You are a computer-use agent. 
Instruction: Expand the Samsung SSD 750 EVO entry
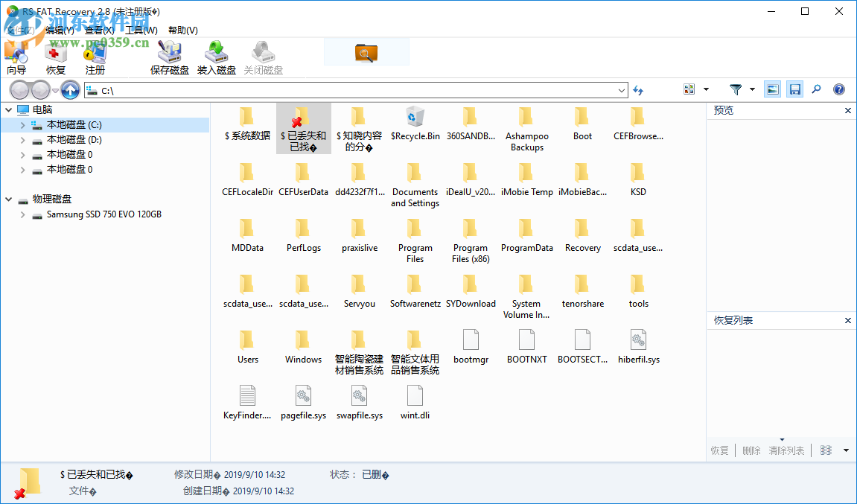22,214
